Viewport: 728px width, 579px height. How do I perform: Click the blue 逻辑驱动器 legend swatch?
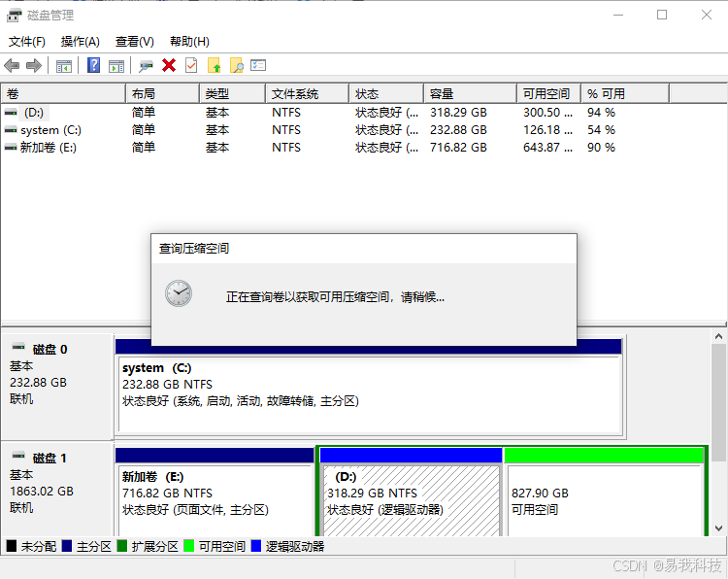click(x=256, y=546)
